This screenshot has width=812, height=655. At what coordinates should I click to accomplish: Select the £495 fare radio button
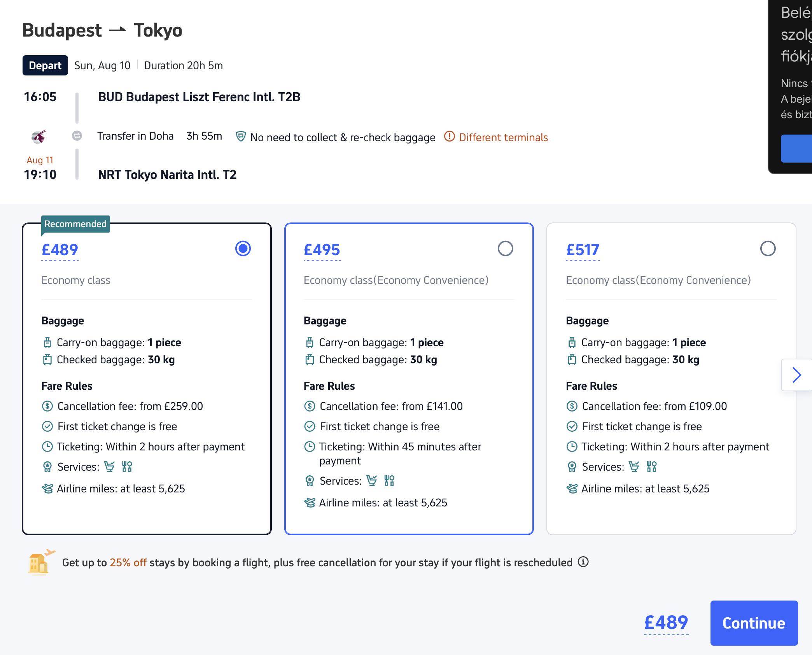[x=505, y=249]
